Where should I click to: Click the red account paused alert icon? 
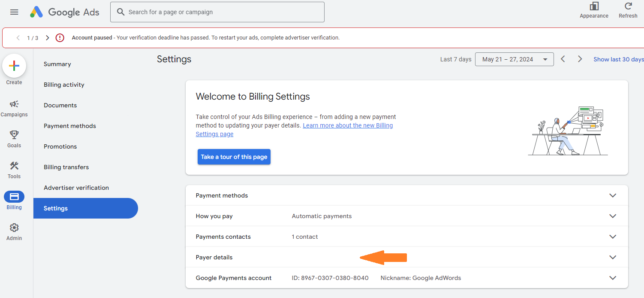60,38
